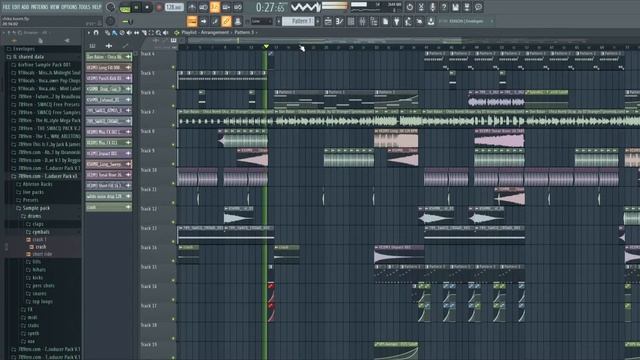Image resolution: width=640 pixels, height=360 pixels.
Task: Click the red Record button
Action: (x=159, y=7)
